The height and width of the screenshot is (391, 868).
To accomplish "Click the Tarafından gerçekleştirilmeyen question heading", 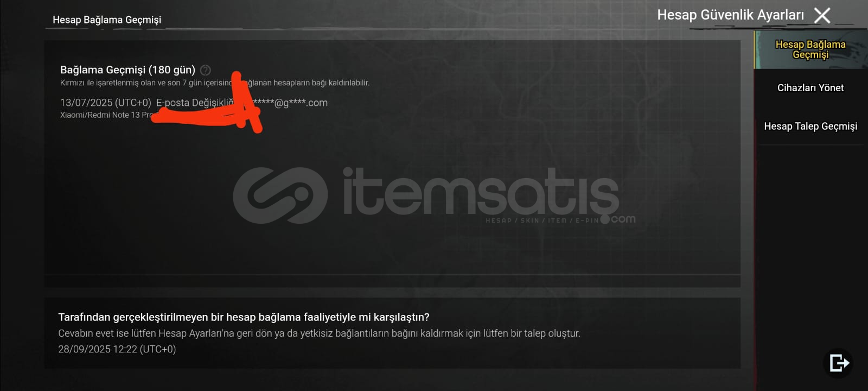I will click(244, 317).
